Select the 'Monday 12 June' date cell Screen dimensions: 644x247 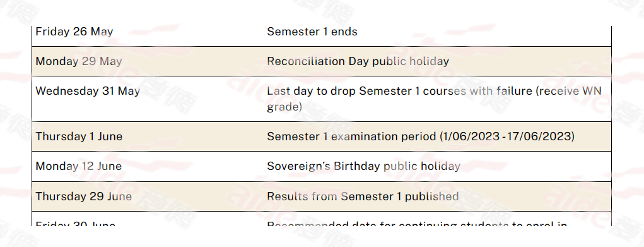(79, 166)
